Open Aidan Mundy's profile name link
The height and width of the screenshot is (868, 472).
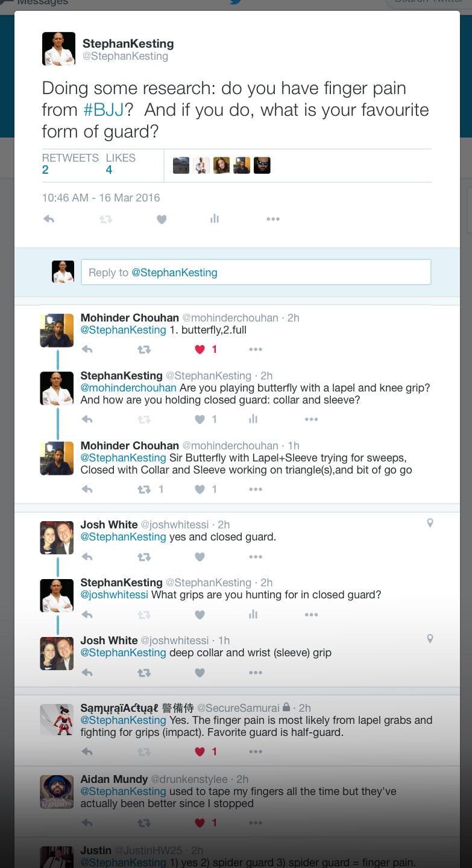pyautogui.click(x=114, y=779)
